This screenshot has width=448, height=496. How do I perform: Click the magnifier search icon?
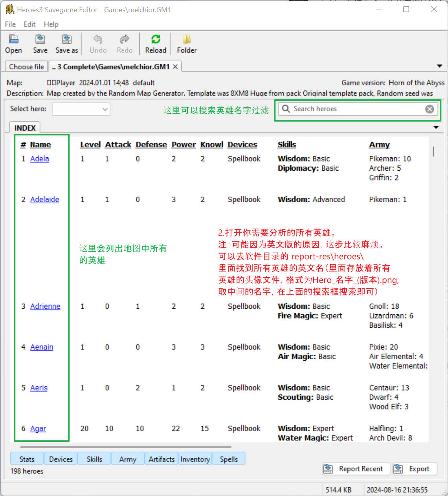tap(286, 109)
